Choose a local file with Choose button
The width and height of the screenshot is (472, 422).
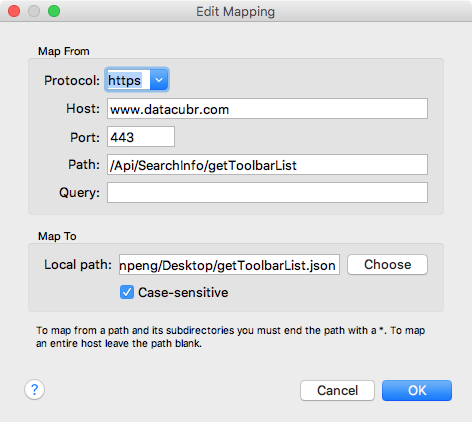click(x=387, y=265)
